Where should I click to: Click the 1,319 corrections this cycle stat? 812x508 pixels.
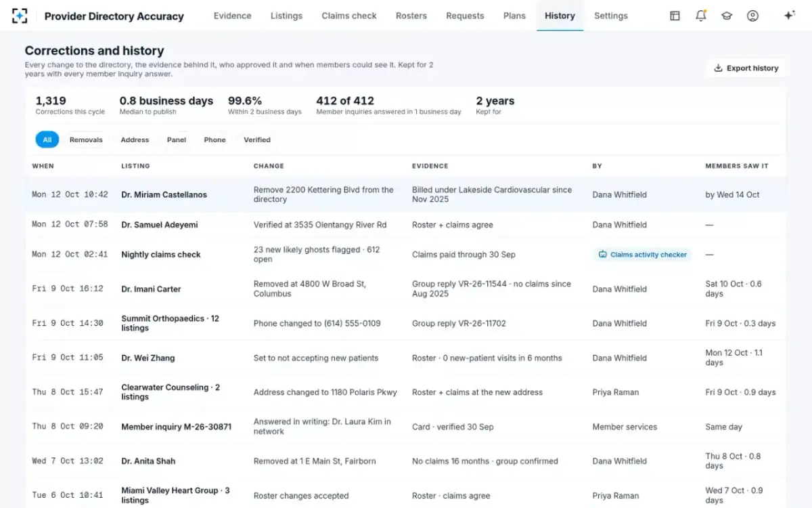[70, 105]
